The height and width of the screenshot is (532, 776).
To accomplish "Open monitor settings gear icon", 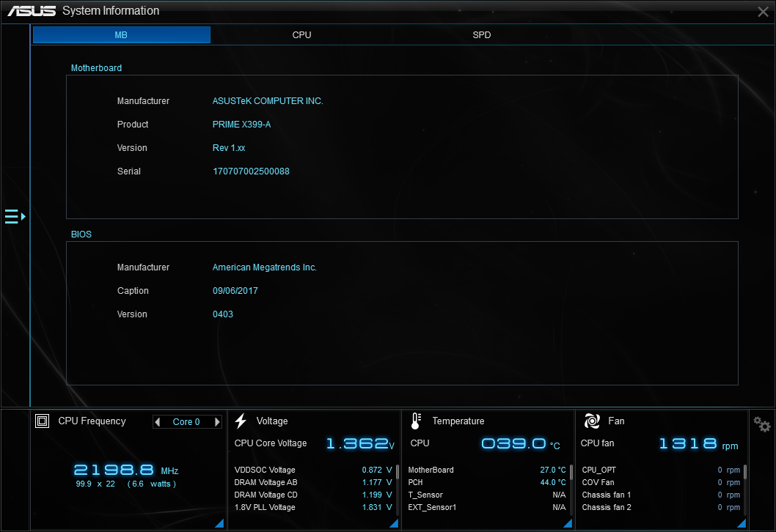I will [x=761, y=424].
